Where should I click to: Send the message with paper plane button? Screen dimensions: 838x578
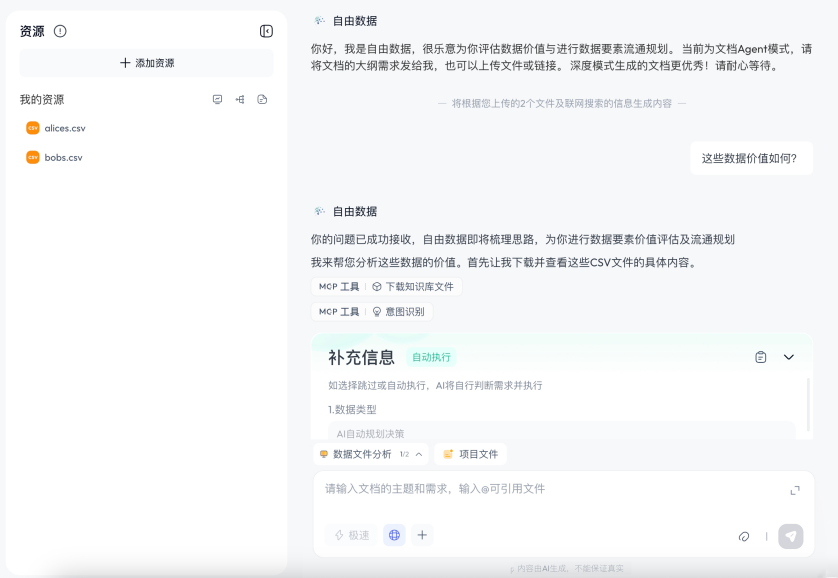(791, 536)
